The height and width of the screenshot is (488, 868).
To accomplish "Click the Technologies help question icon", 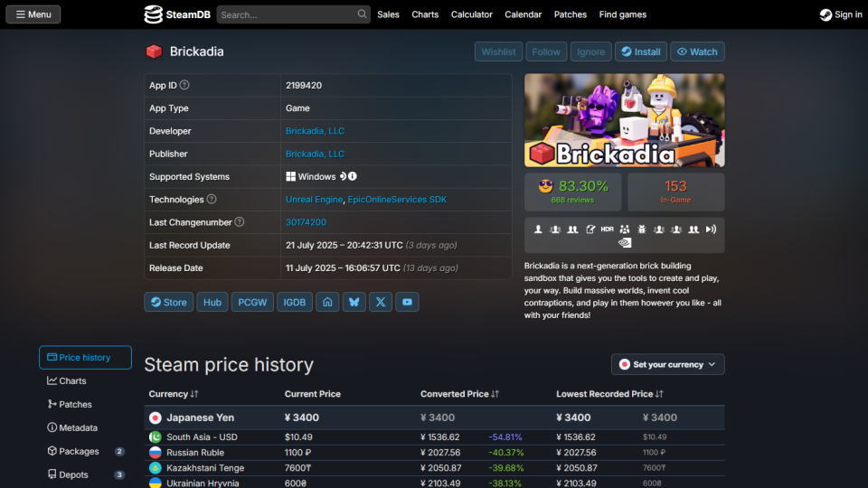I will point(212,199).
